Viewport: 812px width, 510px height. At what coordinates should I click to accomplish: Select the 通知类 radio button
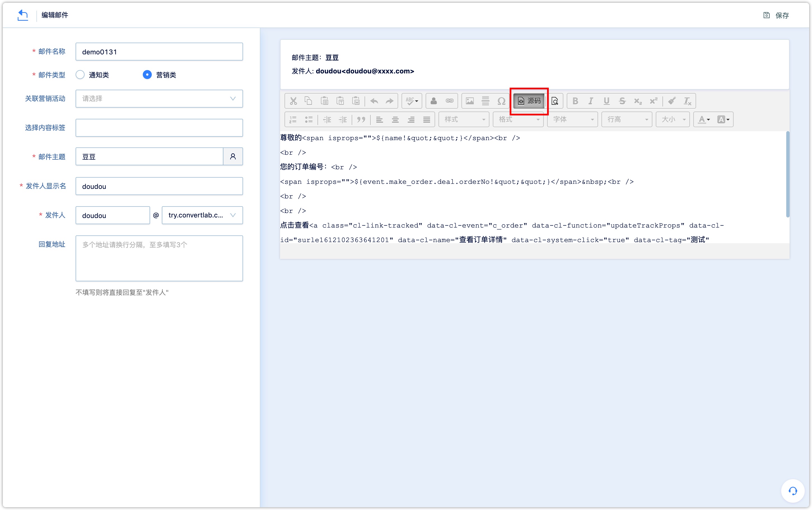[x=80, y=75]
